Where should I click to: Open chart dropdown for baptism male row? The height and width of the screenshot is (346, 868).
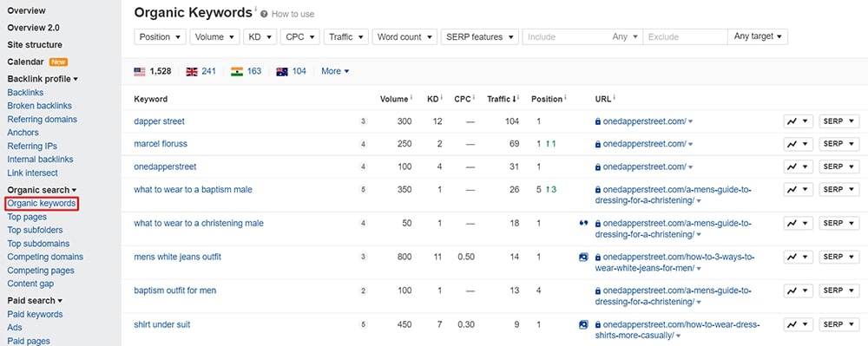pyautogui.click(x=799, y=190)
